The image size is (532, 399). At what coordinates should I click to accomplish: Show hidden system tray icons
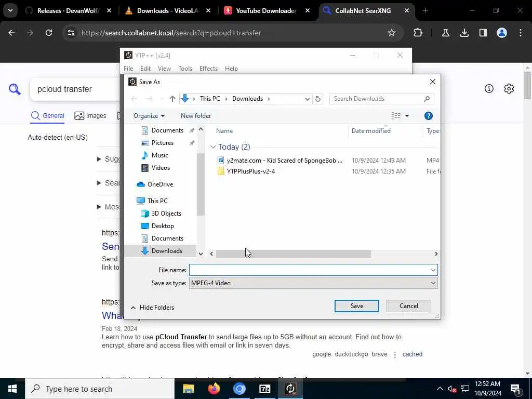pos(440,389)
